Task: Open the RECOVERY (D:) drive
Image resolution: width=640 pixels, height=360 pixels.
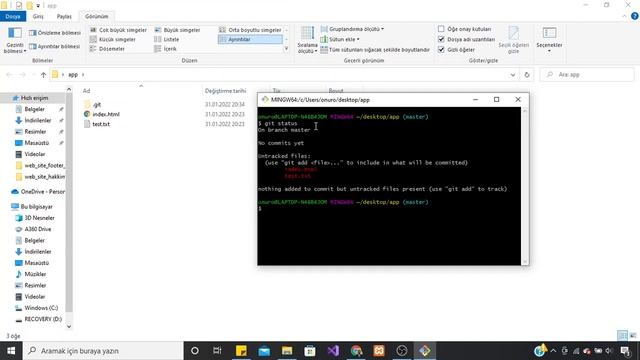Action: (x=39, y=319)
